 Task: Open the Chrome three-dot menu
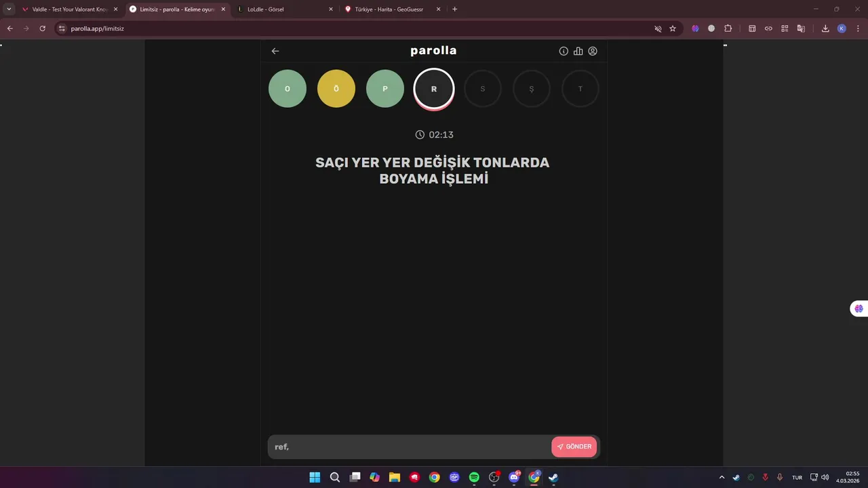[x=858, y=28]
